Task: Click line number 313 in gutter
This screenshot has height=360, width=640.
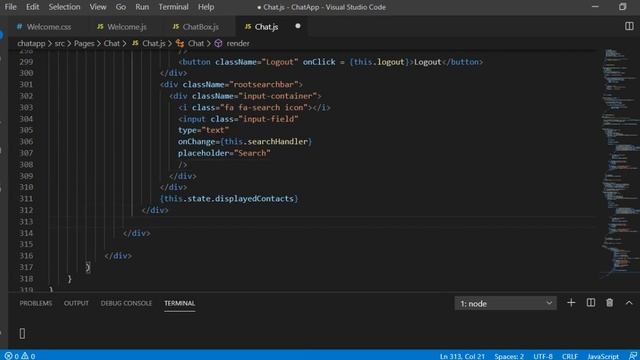Action: coord(26,222)
